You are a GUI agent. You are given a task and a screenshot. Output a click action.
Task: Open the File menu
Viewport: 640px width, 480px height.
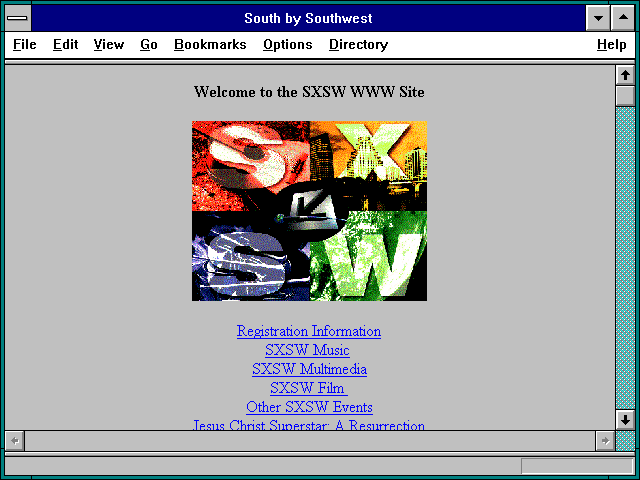24,44
